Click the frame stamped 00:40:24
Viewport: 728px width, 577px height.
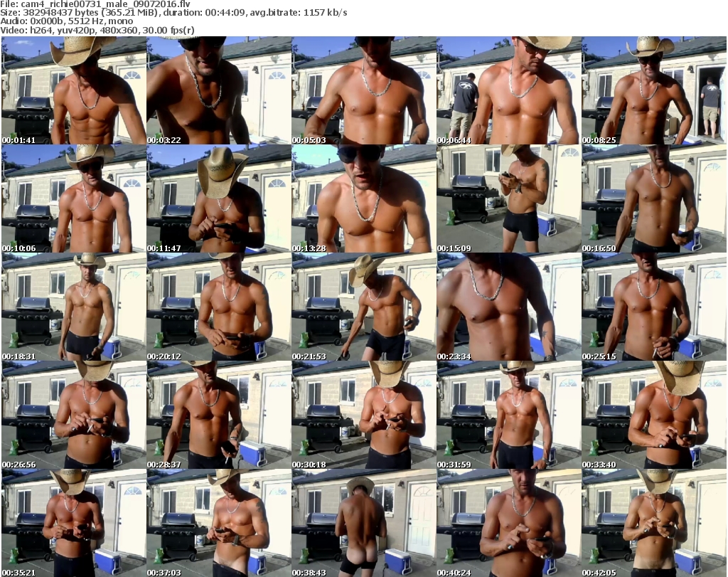click(508, 523)
